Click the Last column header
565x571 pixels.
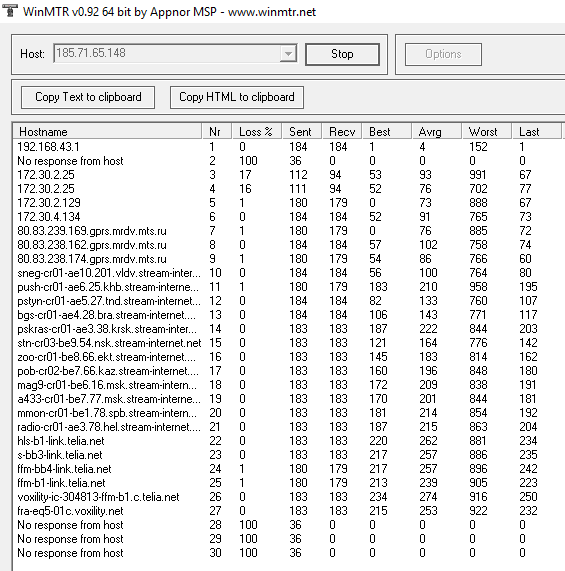tap(537, 131)
